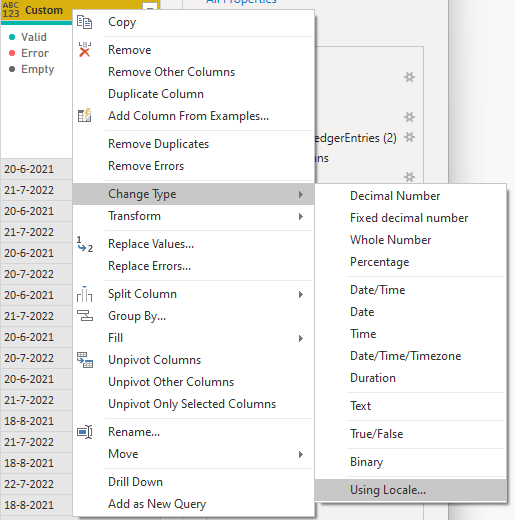515x520 pixels.
Task: Click the Empty quality indicator
Action: coord(32,69)
